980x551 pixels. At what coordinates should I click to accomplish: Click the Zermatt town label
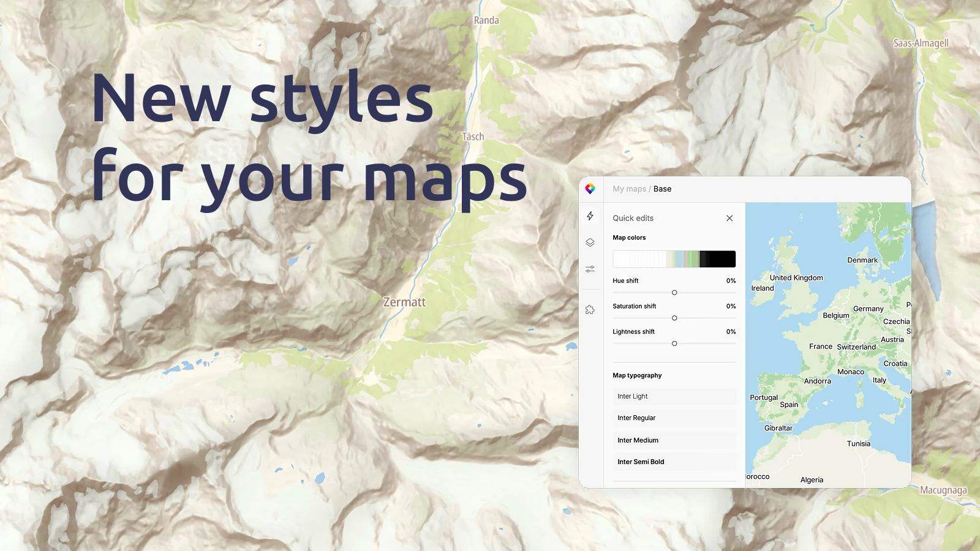point(404,302)
